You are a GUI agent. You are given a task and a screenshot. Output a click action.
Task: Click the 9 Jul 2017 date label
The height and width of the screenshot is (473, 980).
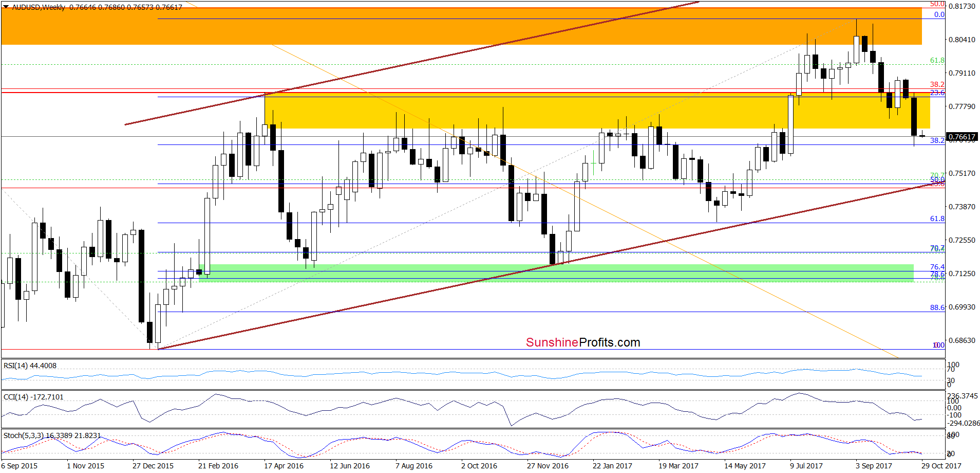tap(806, 466)
